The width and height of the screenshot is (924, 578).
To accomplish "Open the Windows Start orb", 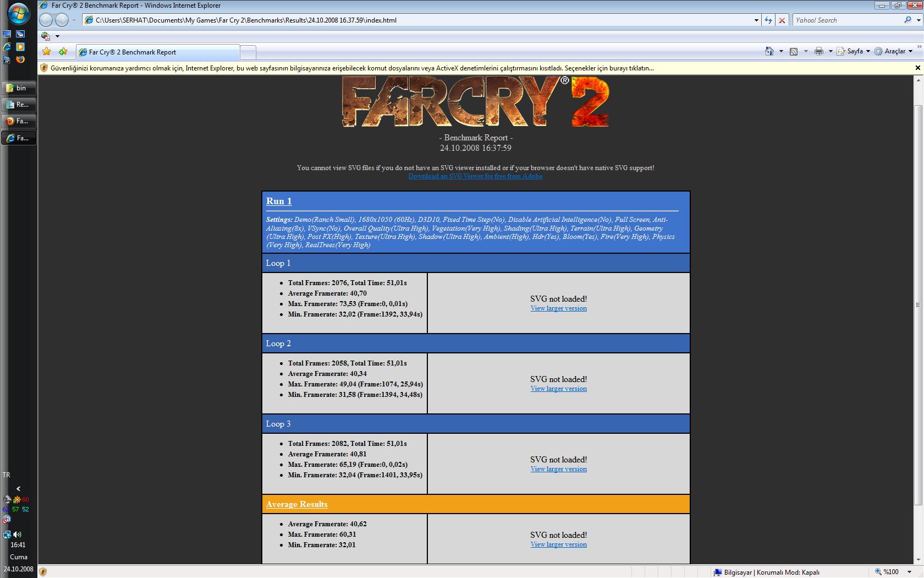I will tap(18, 13).
